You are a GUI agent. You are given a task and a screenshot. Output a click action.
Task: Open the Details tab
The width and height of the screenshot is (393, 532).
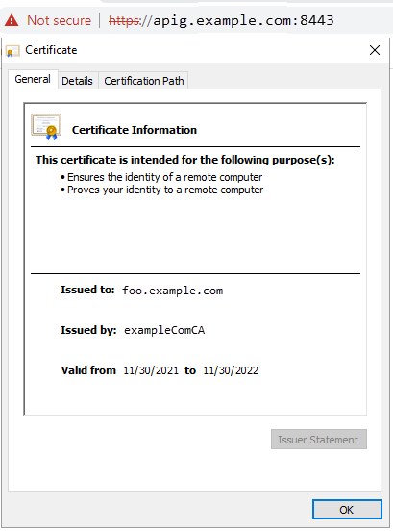(x=77, y=81)
